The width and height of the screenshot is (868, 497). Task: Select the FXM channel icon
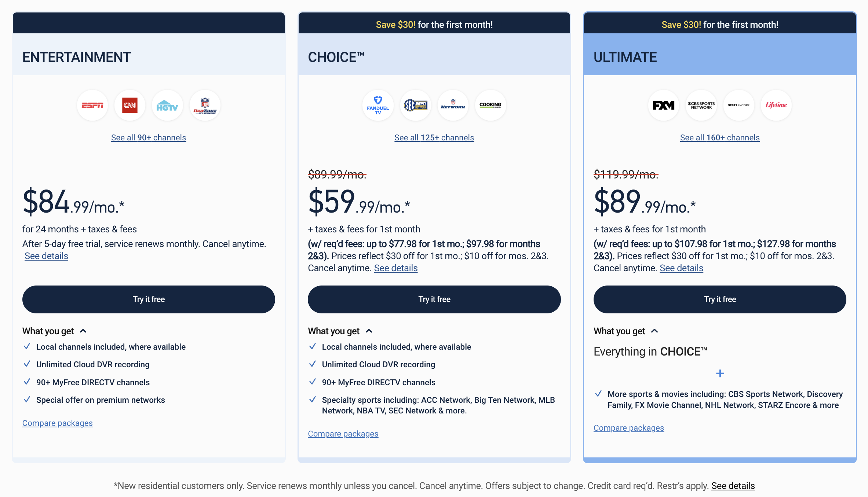tap(663, 105)
